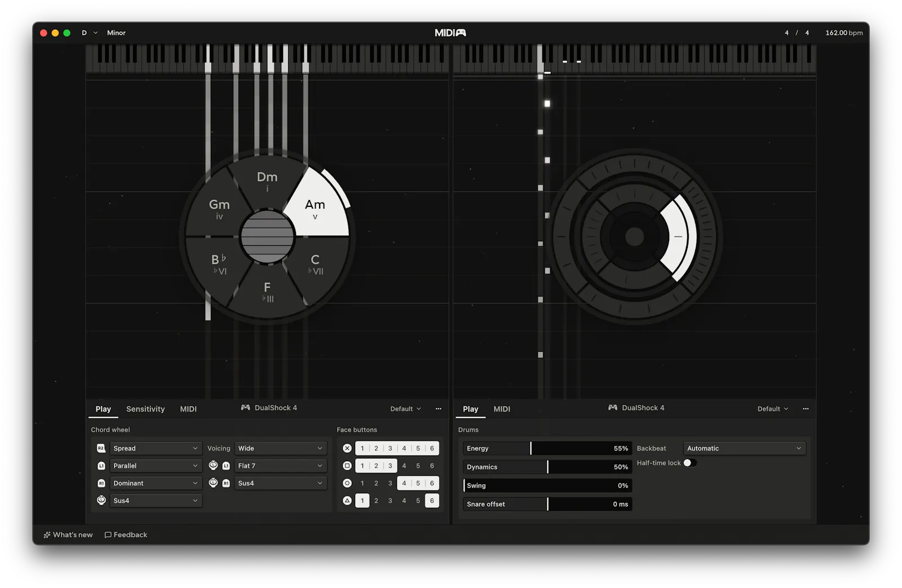Adjust the Dynamics slider

(x=547, y=467)
